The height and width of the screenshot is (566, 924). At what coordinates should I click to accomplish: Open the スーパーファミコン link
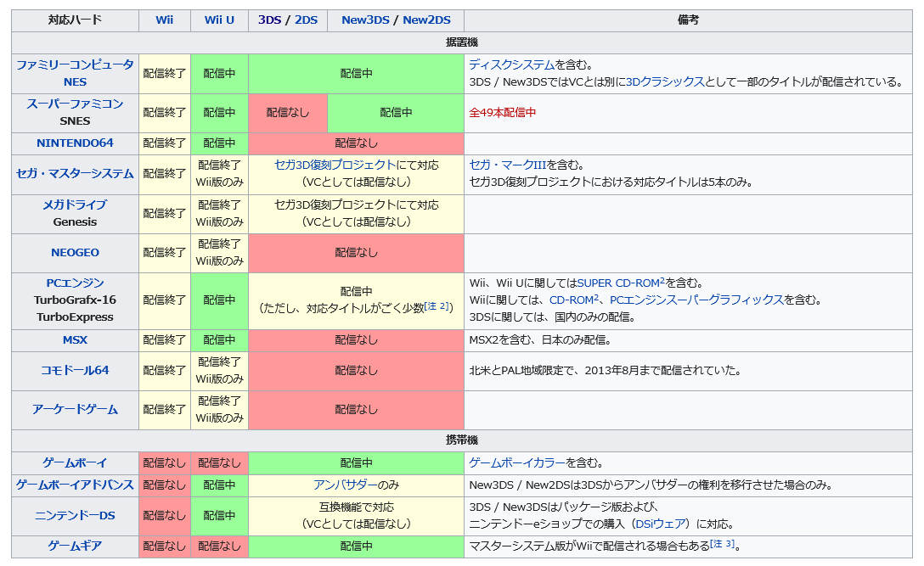75,104
